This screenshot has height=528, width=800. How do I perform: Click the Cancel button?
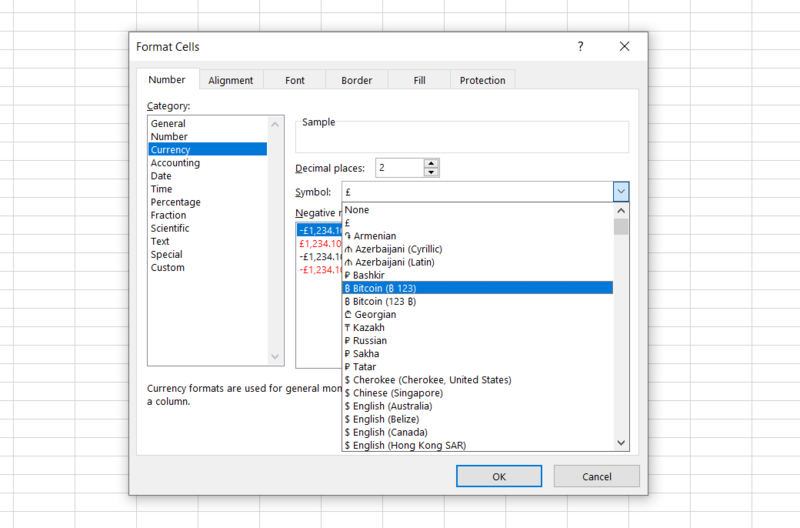pos(596,476)
